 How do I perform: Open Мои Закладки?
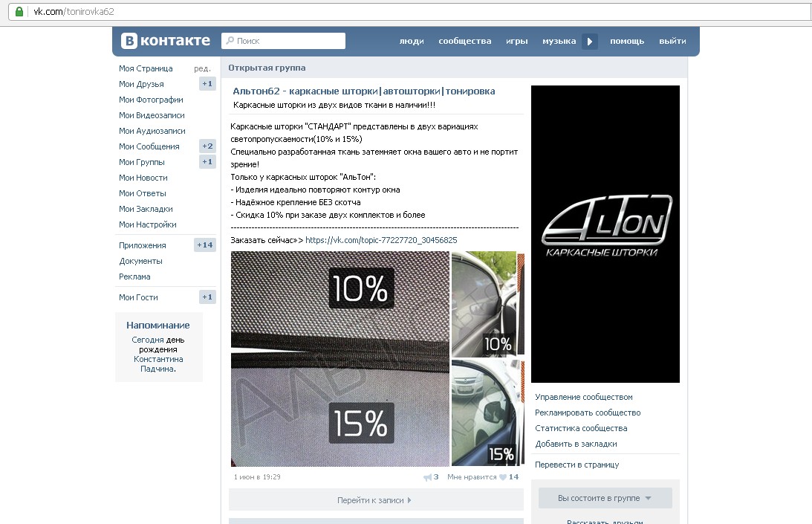pyautogui.click(x=146, y=208)
